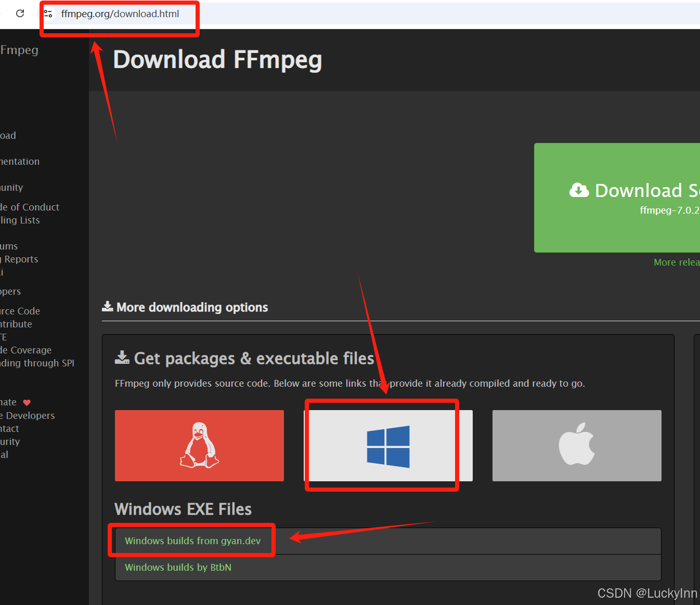Click the Download FFmpeg page title

pos(217,59)
